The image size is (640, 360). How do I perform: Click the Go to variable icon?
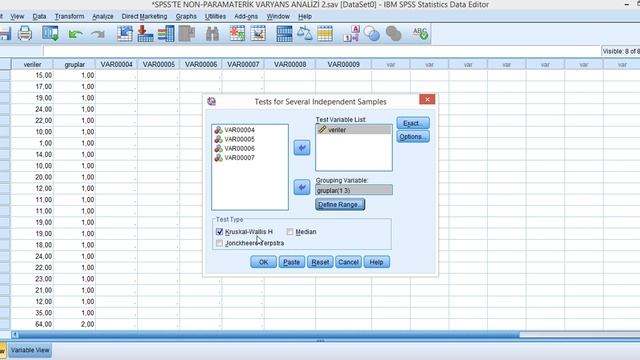145,33
